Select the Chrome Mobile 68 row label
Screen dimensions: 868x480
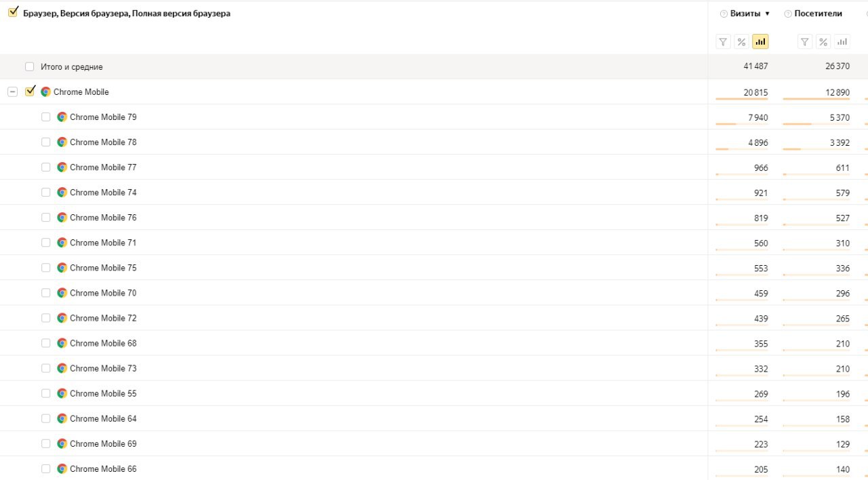coord(103,342)
